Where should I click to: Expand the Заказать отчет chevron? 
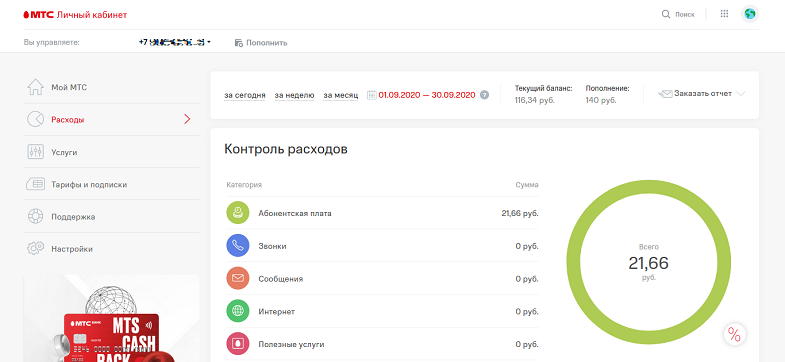tap(741, 94)
